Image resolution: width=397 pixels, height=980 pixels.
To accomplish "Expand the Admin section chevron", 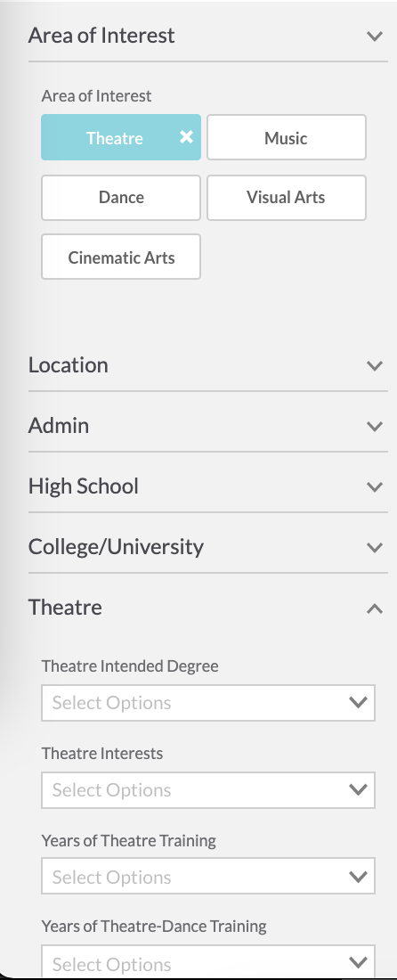I will click(x=375, y=426).
